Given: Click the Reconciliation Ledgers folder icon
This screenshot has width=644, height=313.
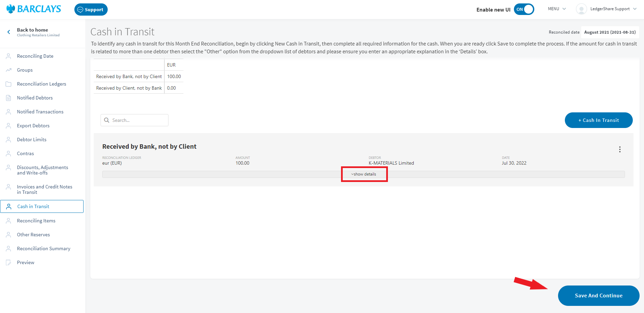Looking at the screenshot, I should tap(8, 84).
